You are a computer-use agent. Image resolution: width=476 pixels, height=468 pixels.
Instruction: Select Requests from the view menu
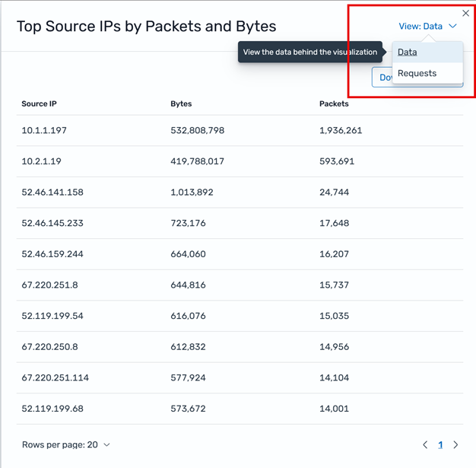coord(427,73)
